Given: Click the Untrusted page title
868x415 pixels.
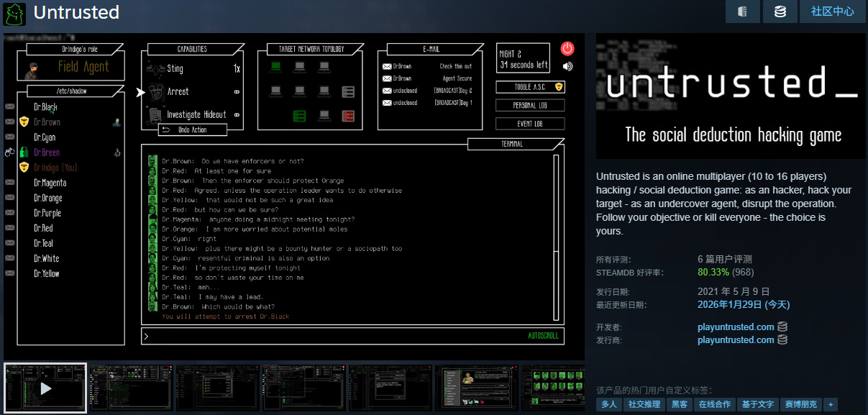Looking at the screenshot, I should (x=76, y=12).
